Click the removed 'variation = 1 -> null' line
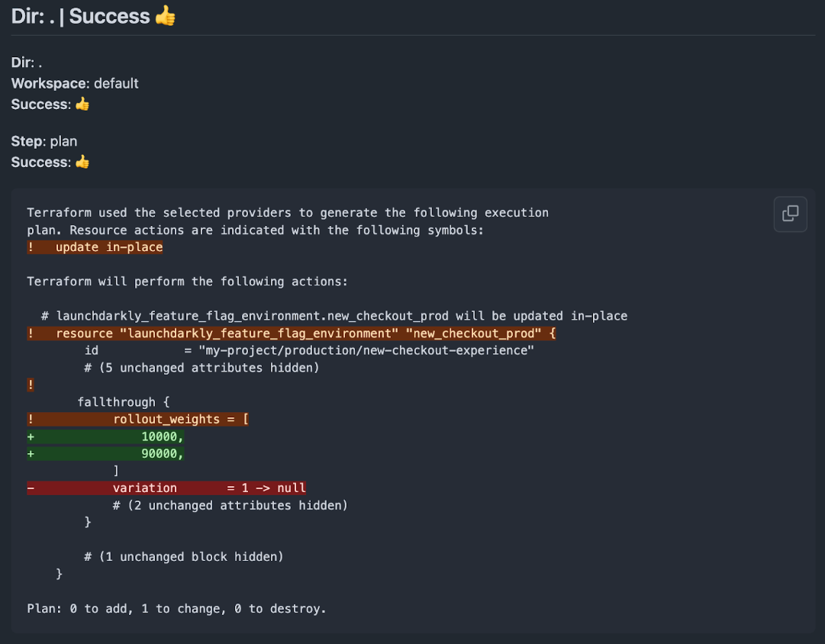Viewport: 825px width, 644px height. click(166, 488)
